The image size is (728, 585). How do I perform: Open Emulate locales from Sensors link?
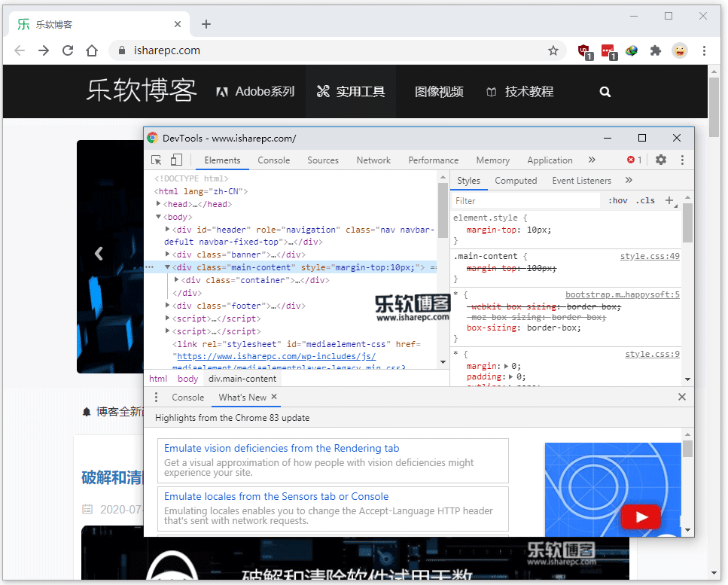(x=276, y=496)
